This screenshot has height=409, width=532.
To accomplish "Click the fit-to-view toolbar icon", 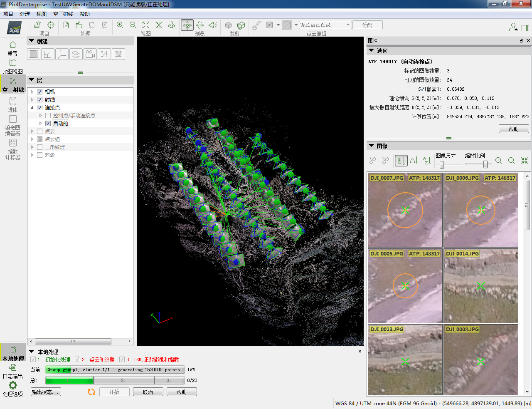I will click(146, 25).
